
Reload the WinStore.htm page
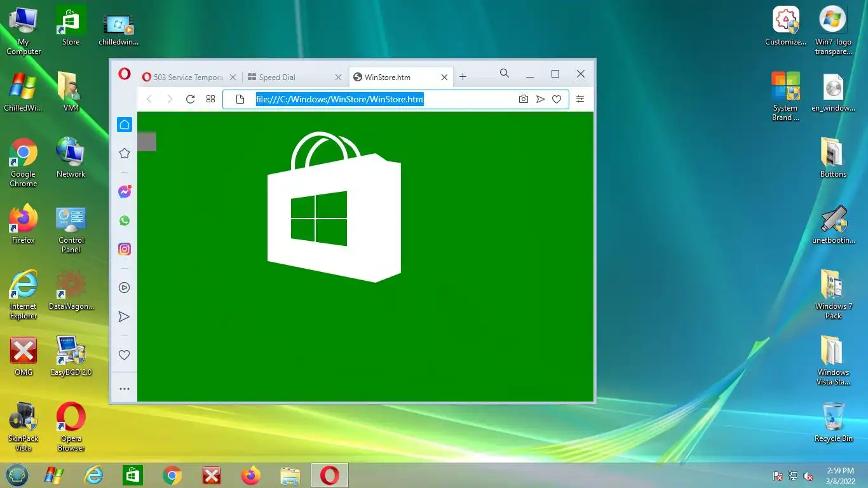pyautogui.click(x=190, y=99)
